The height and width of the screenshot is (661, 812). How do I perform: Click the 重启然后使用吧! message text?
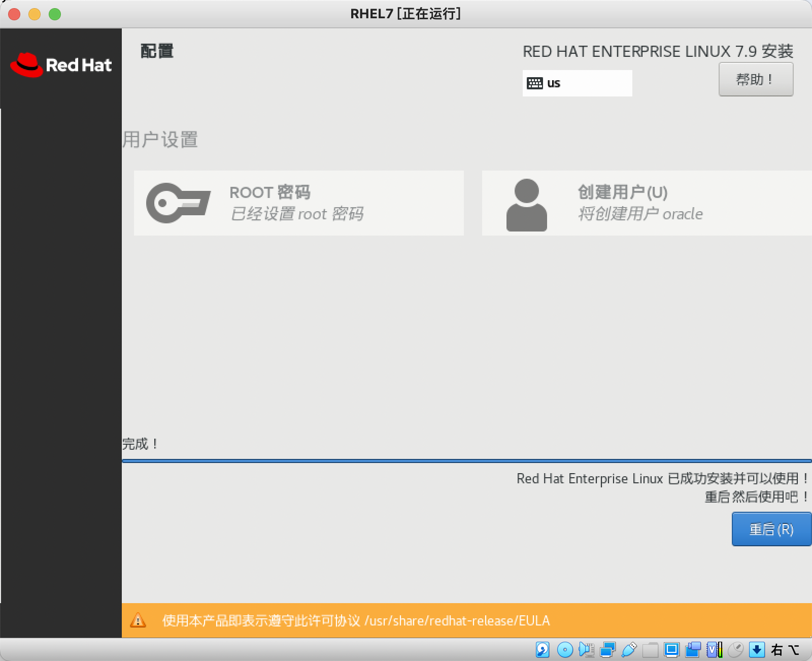click(x=756, y=497)
